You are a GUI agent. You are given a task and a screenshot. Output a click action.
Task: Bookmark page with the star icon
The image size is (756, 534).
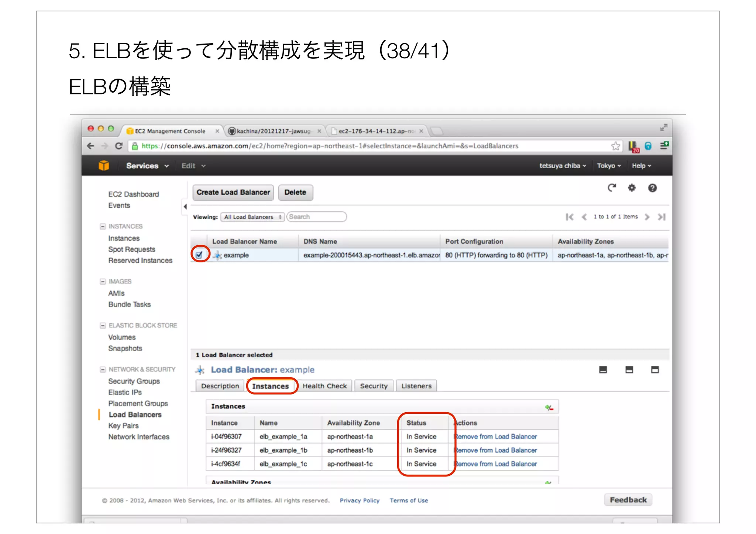tap(615, 146)
